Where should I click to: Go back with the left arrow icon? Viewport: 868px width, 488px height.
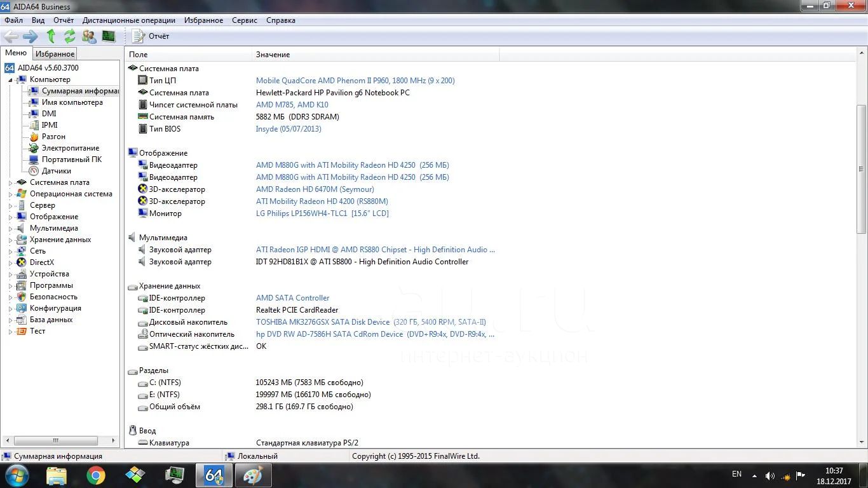11,36
